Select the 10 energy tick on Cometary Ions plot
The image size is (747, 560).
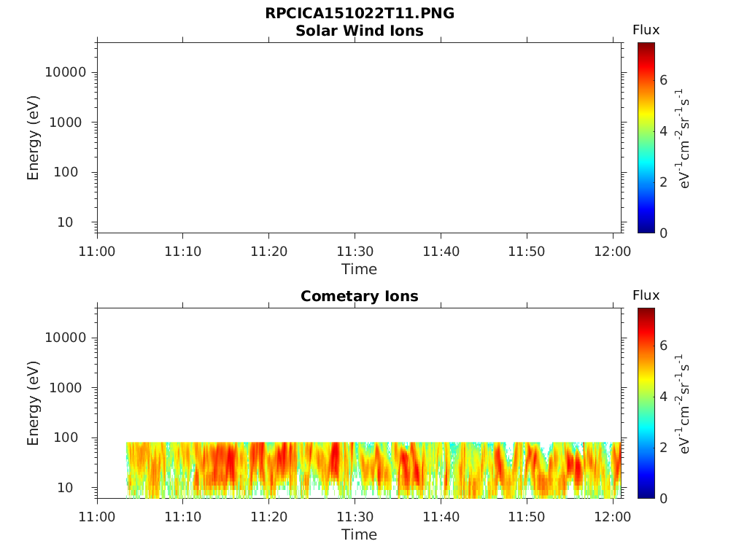pyautogui.click(x=65, y=488)
